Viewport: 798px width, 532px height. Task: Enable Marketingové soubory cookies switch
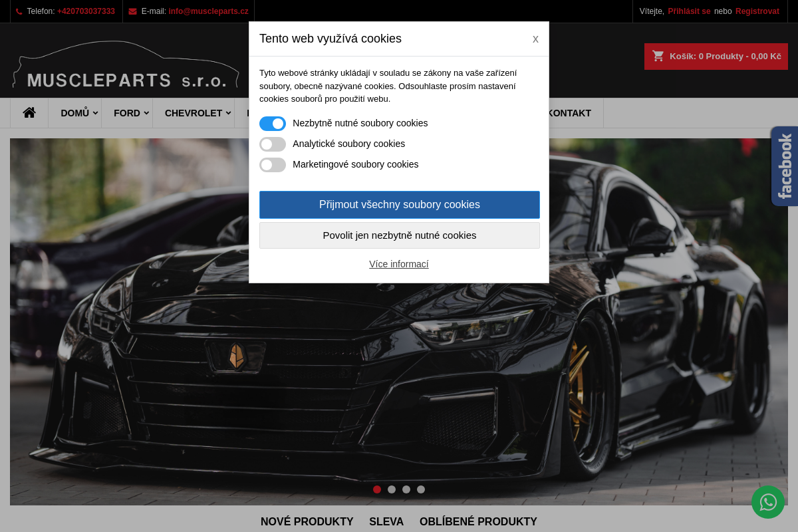(x=273, y=165)
